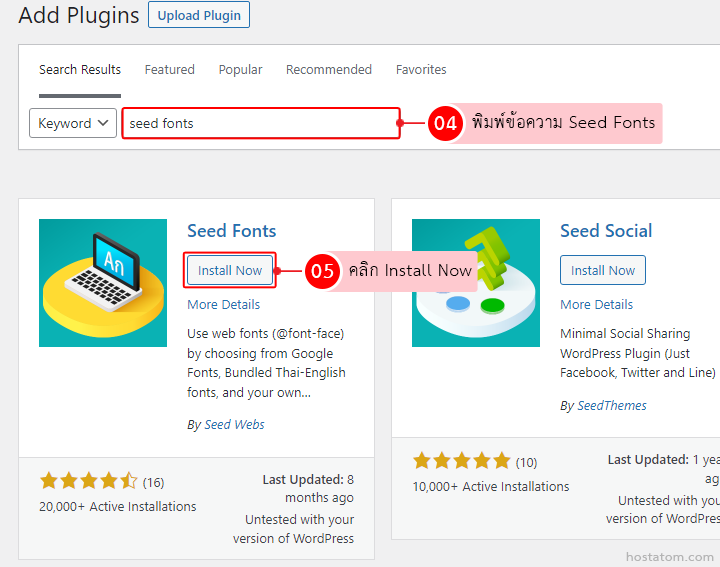
Task: Open More Details for Seed Fonts
Action: [x=223, y=304]
